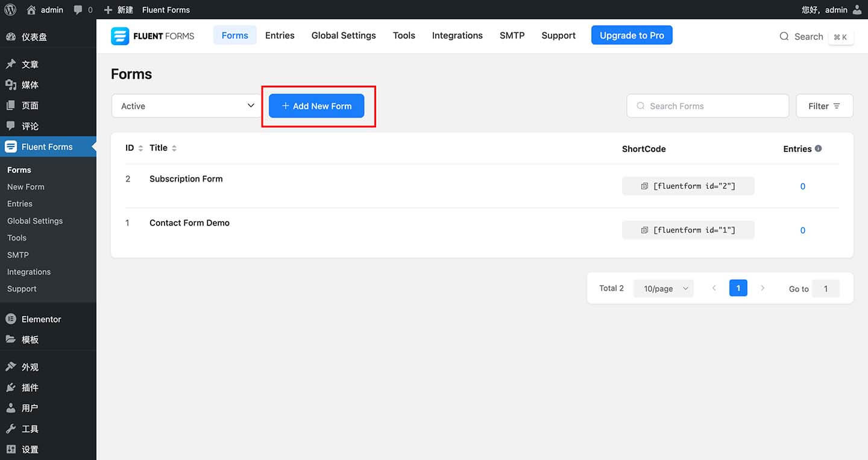Click the Forms submenu item
Image resolution: width=868 pixels, height=460 pixels.
[x=19, y=170]
